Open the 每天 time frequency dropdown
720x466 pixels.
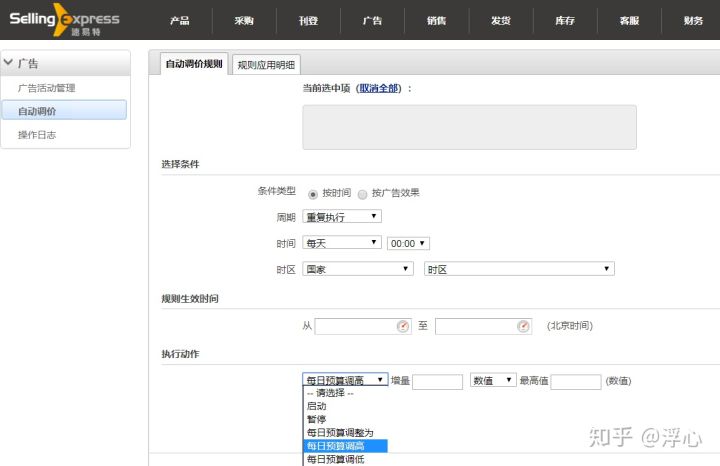(342, 243)
